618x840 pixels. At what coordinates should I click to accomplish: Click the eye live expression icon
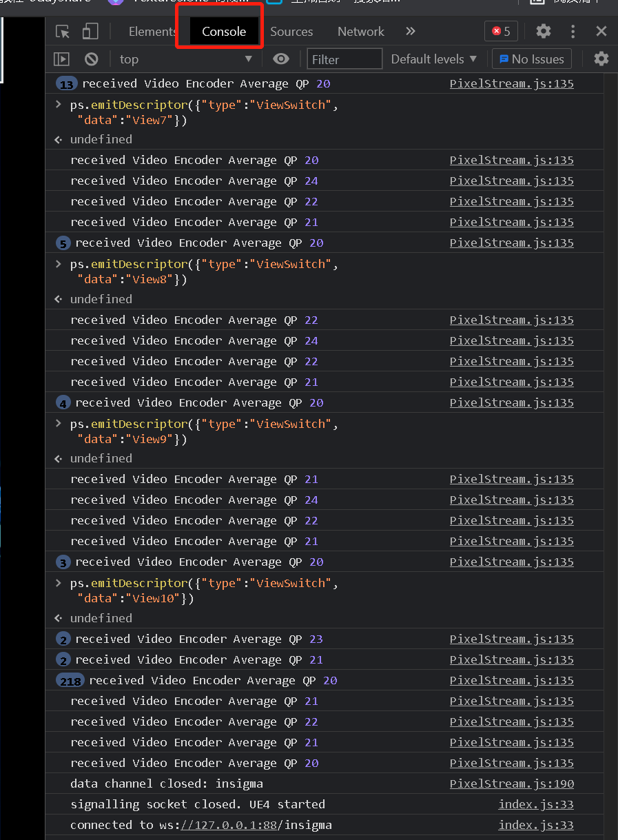click(281, 59)
